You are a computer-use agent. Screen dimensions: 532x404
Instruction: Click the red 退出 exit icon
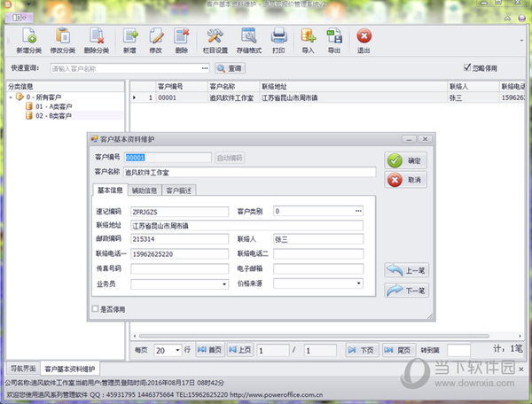(364, 41)
